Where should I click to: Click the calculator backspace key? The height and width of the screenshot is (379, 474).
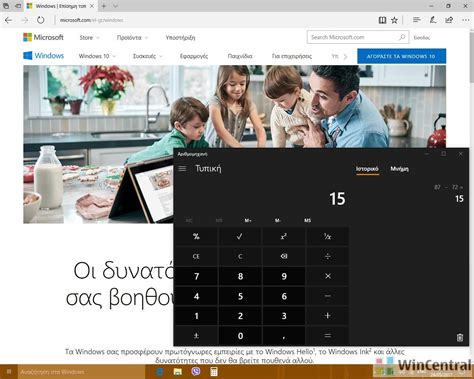point(283,256)
